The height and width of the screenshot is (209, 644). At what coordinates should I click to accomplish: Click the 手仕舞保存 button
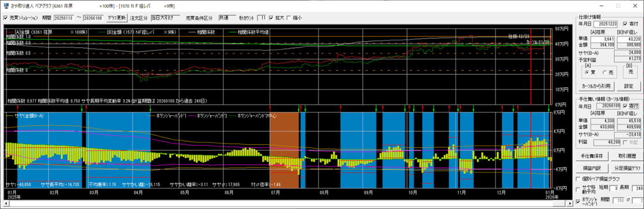(x=591, y=156)
